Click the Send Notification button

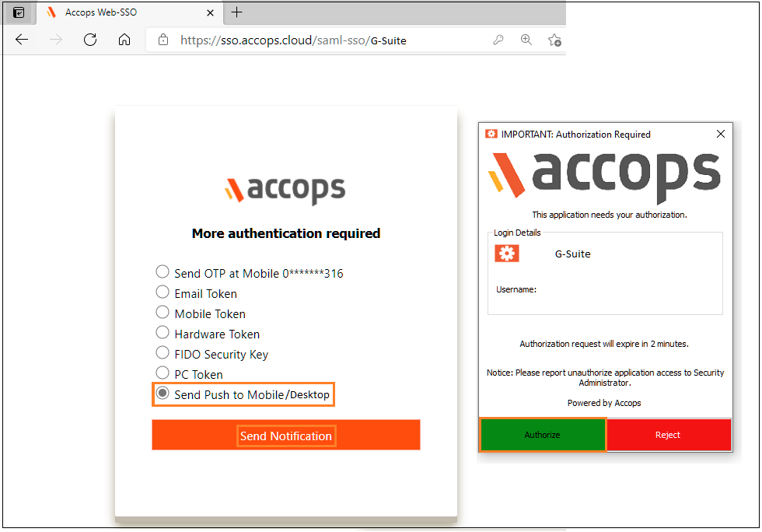[286, 436]
